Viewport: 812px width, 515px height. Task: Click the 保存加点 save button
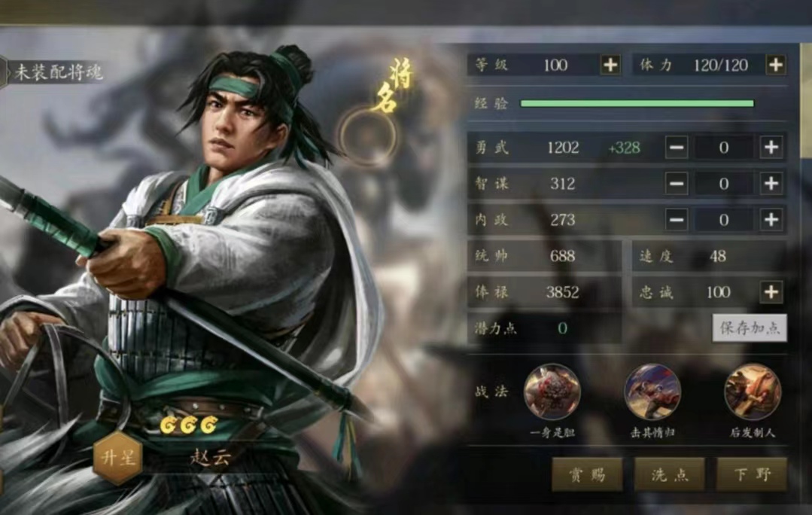point(750,328)
